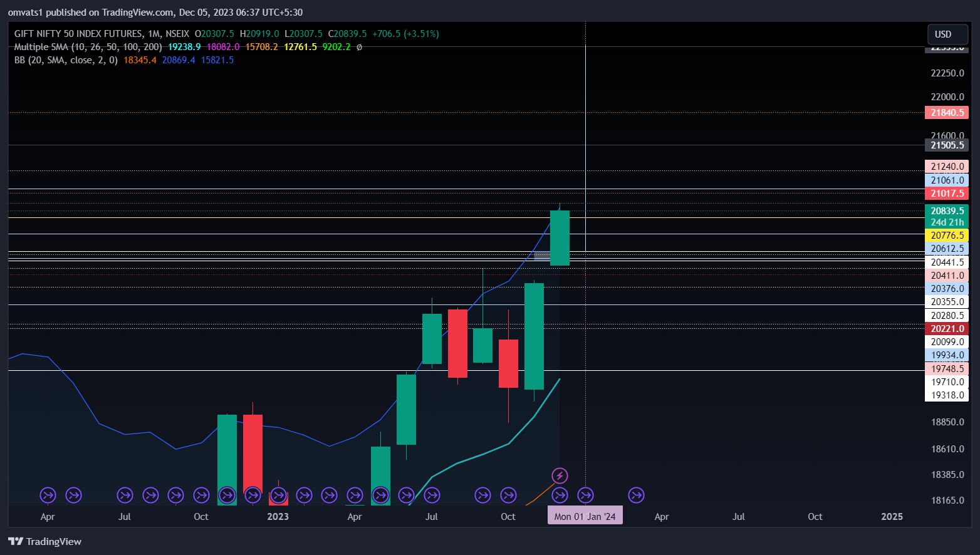Select the Multiple SMA (10, 26, 50, 100, 200) indicator legend
The image size is (980, 555).
pyautogui.click(x=88, y=47)
